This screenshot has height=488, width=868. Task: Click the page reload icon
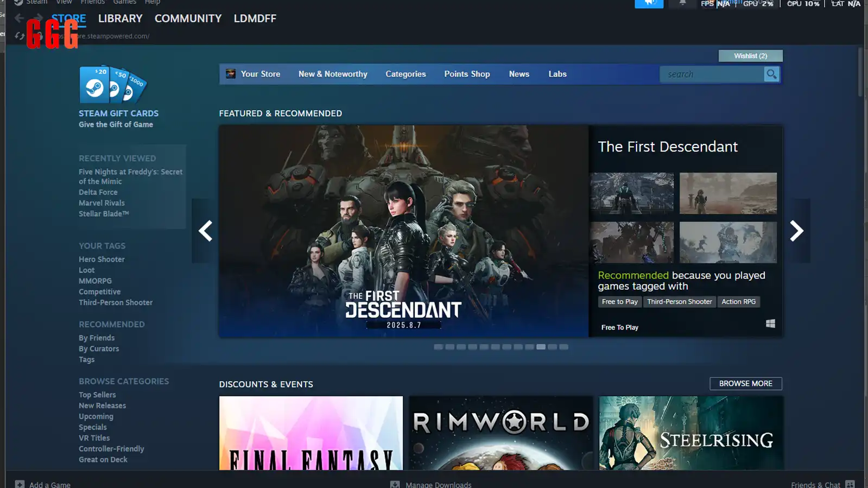coord(20,36)
